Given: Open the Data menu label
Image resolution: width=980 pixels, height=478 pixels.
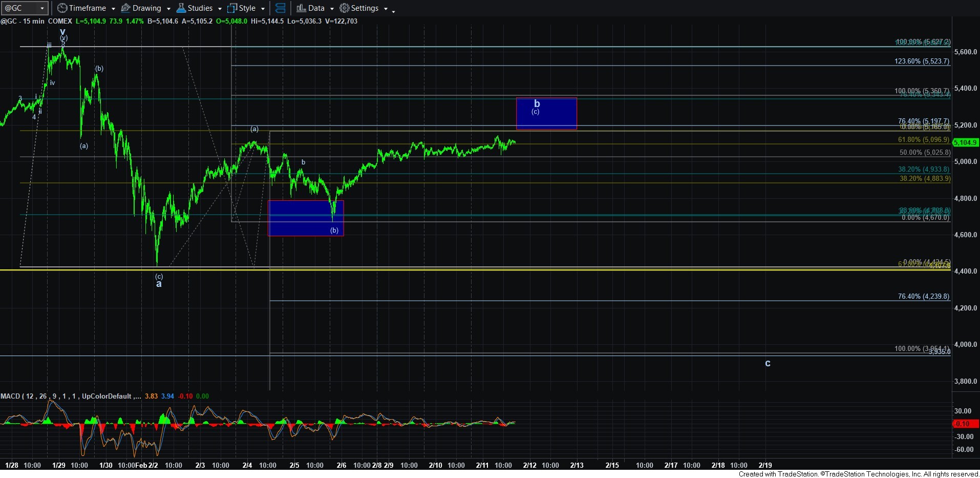Looking at the screenshot, I should [316, 8].
